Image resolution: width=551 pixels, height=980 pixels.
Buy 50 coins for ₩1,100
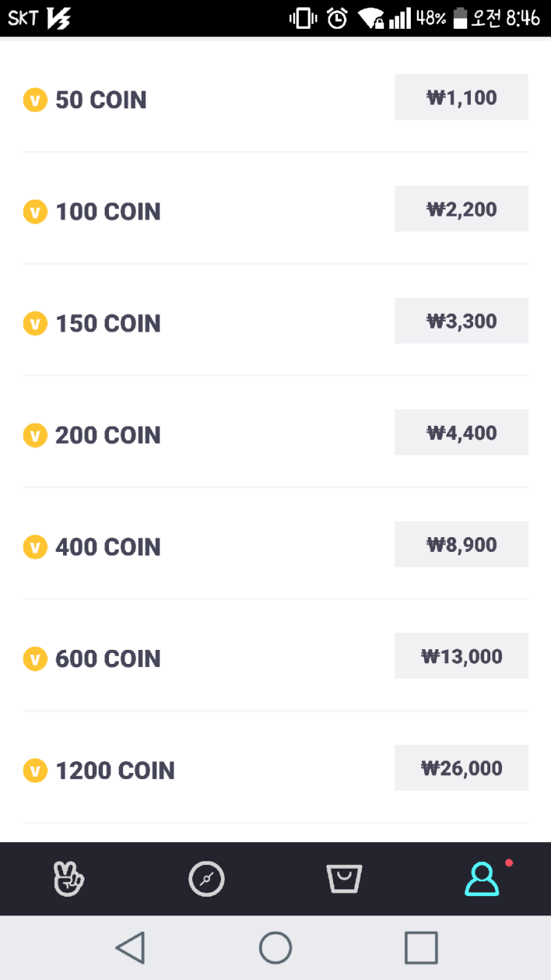(x=461, y=97)
